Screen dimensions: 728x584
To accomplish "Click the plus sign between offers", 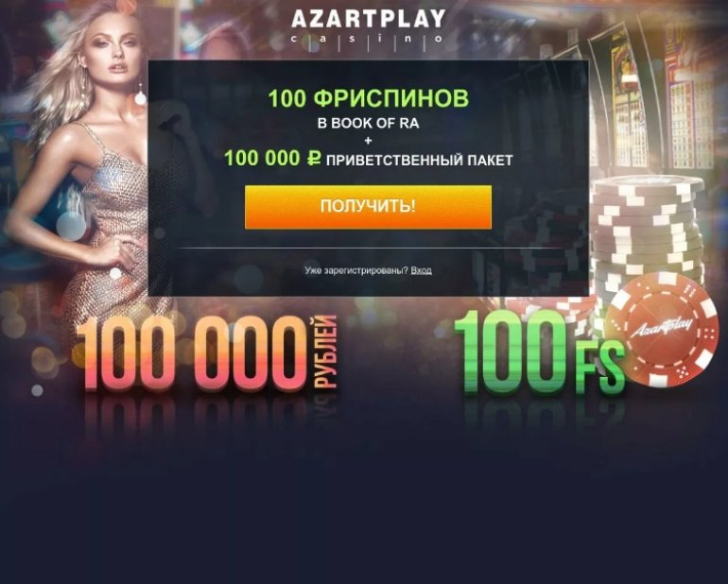I will coord(368,141).
